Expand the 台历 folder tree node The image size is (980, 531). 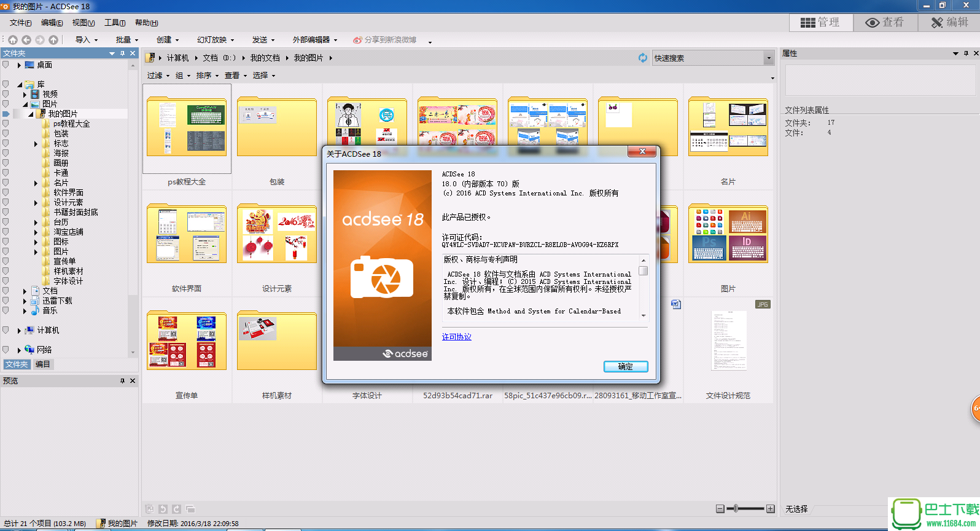(36, 222)
